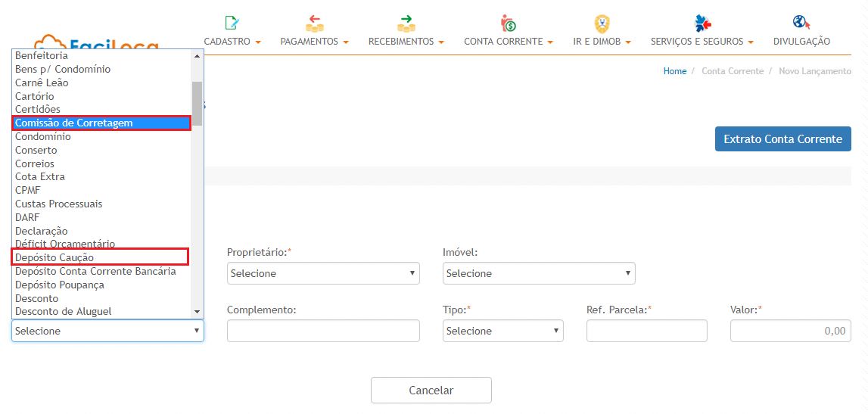Image resolution: width=868 pixels, height=414 pixels.
Task: Open the Proprietário dropdown
Action: click(323, 273)
